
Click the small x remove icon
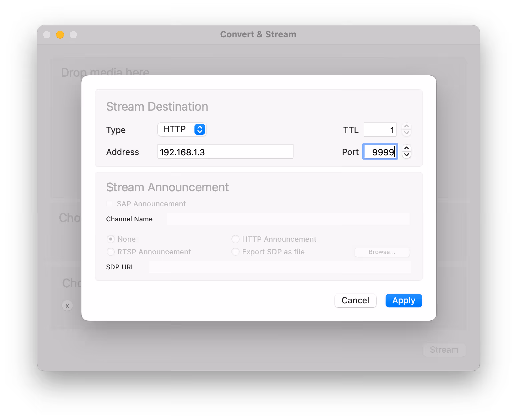coord(67,306)
